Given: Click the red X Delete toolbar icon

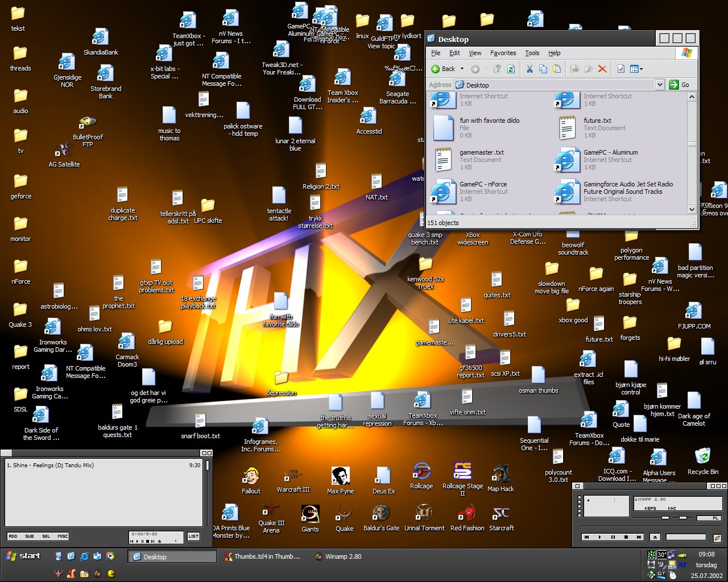Looking at the screenshot, I should click(x=602, y=69).
